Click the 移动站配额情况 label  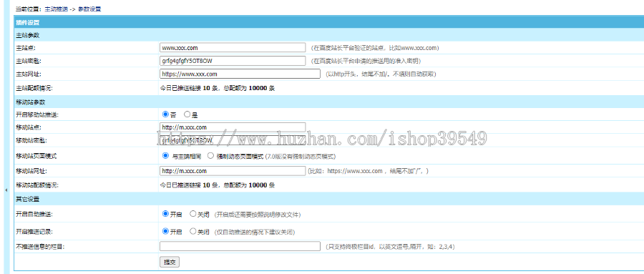(x=37, y=185)
